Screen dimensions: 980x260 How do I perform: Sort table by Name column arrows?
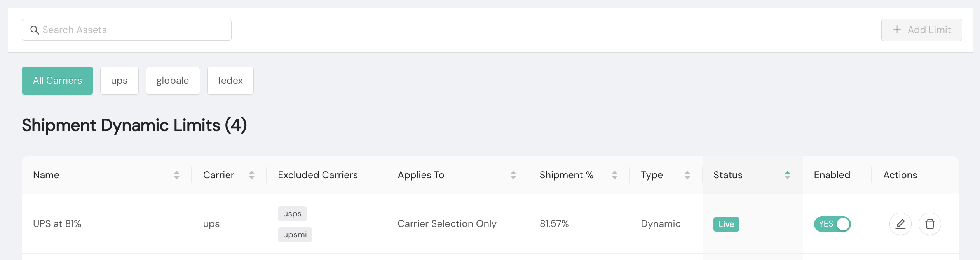[x=177, y=175]
